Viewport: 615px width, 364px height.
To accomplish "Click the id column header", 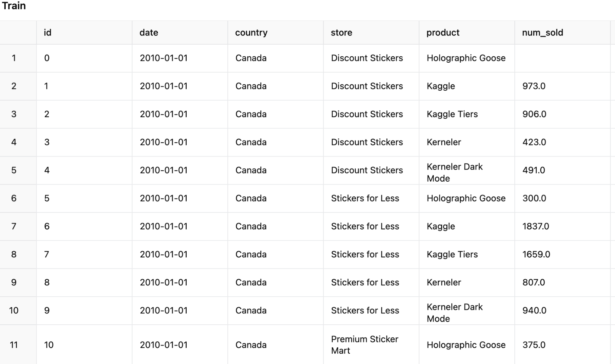I will (x=84, y=33).
